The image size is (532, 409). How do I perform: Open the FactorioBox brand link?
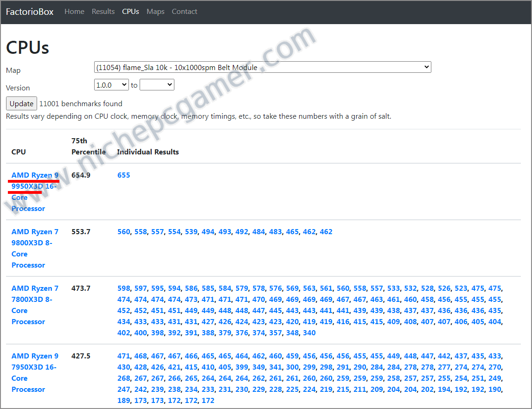(x=30, y=12)
